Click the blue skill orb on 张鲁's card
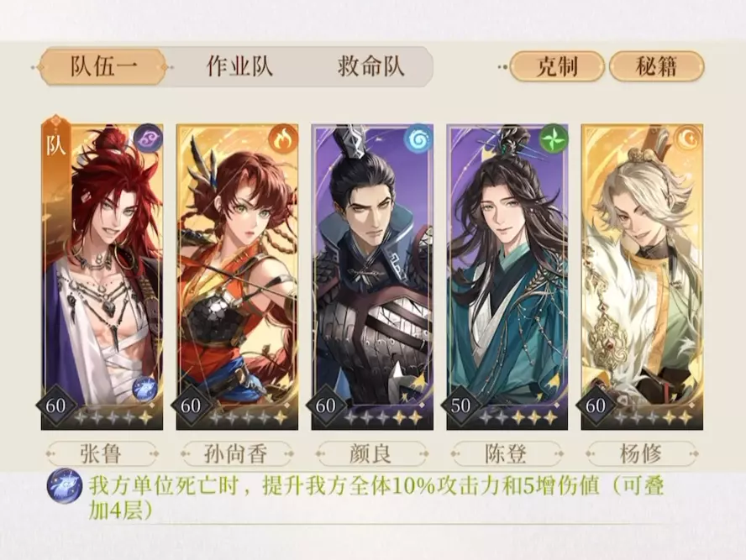Screen dimensions: 746x560 click(144, 389)
